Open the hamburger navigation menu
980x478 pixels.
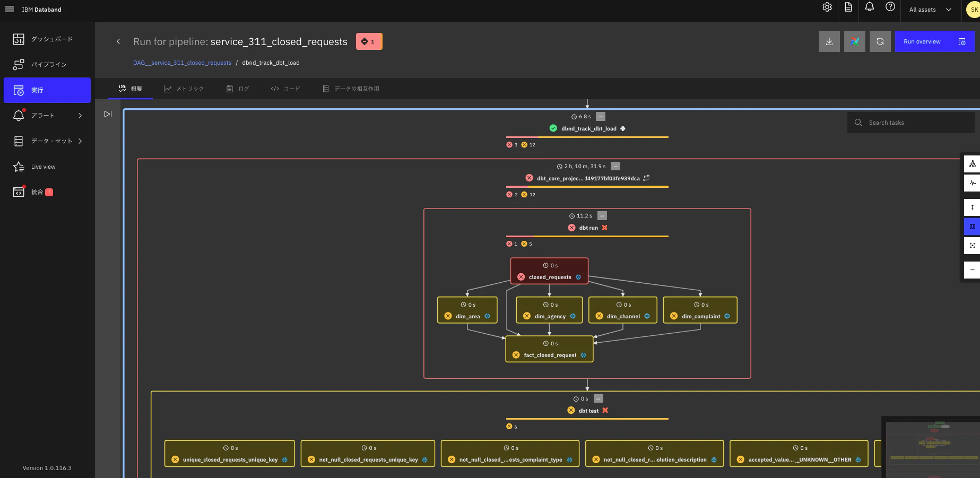(x=10, y=9)
